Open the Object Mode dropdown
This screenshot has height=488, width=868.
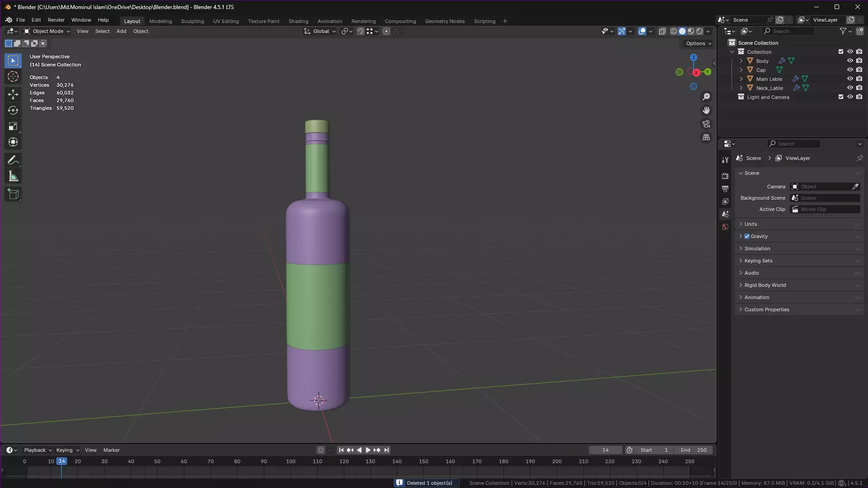[x=47, y=31]
